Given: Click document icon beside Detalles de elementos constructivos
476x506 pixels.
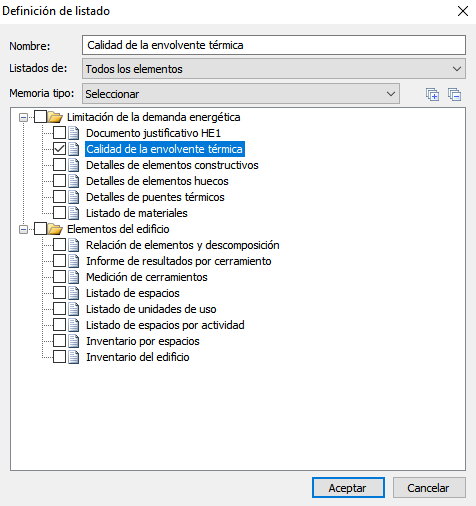Looking at the screenshot, I should 74,165.
